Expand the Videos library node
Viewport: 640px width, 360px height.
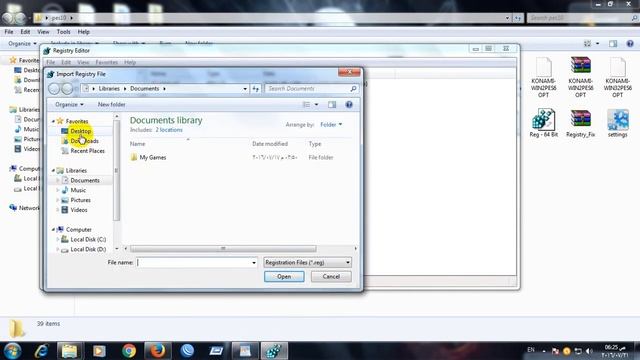(x=58, y=210)
